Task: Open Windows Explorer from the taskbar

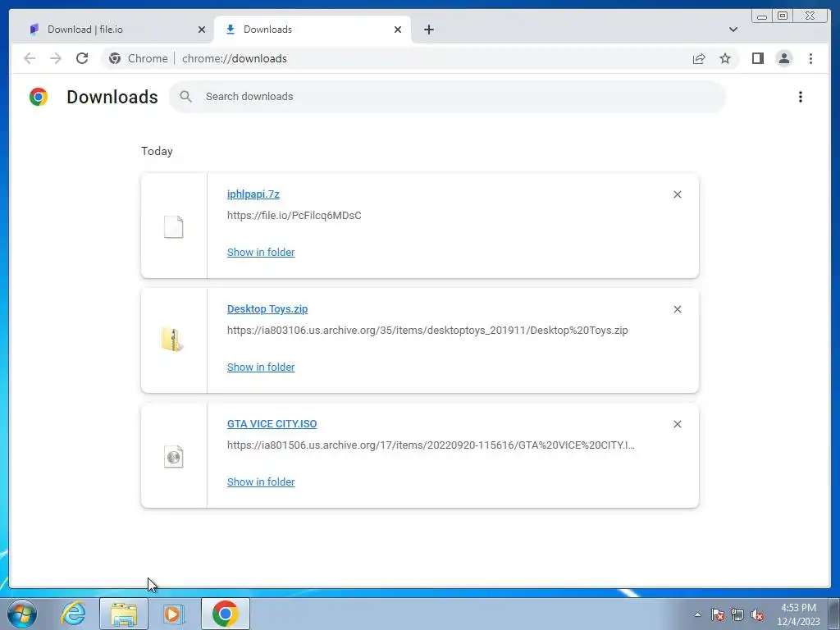Action: pos(124,614)
